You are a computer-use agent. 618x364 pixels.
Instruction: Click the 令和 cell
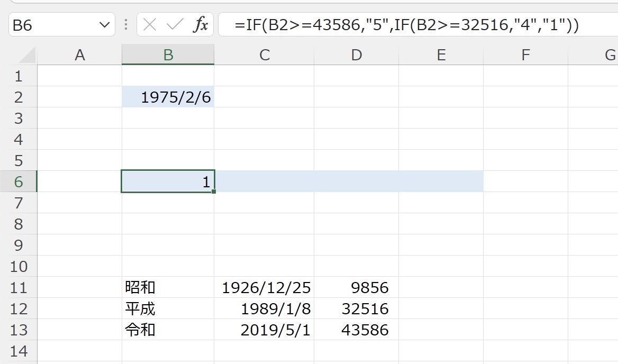pos(168,330)
